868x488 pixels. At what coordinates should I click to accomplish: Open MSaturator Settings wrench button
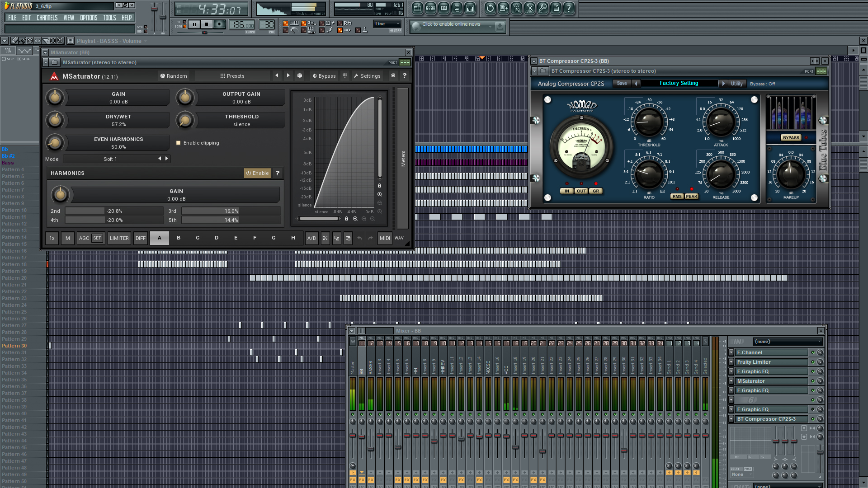[x=367, y=76]
